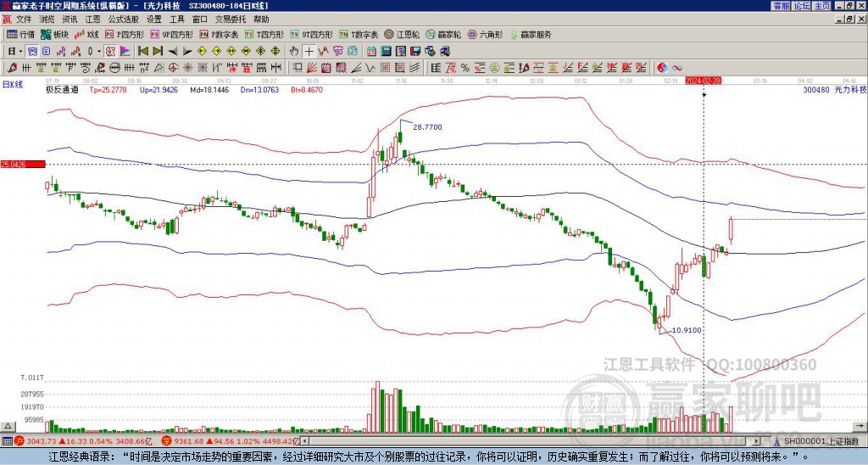868x465 pixels.
Task: Click the red 25.0426 price tag
Action: [x=22, y=164]
